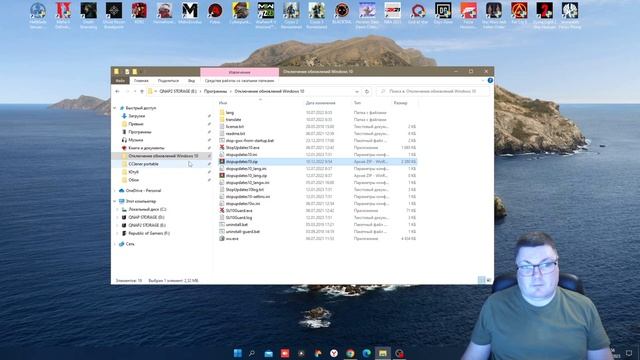Collapse the Этот компьютер tree node
This screenshot has height=360, width=640.
115,201
